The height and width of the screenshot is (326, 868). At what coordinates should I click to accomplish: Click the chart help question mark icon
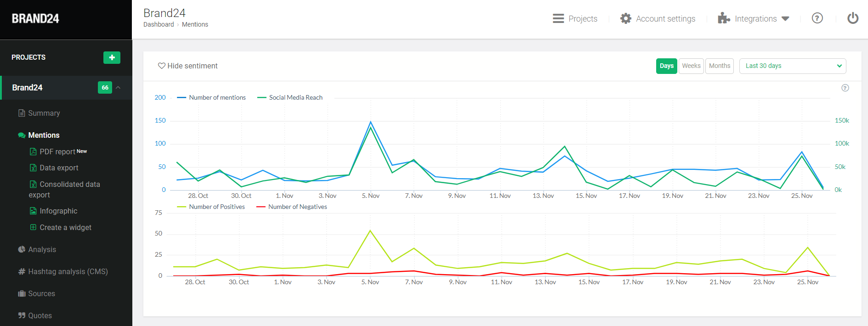(x=845, y=88)
